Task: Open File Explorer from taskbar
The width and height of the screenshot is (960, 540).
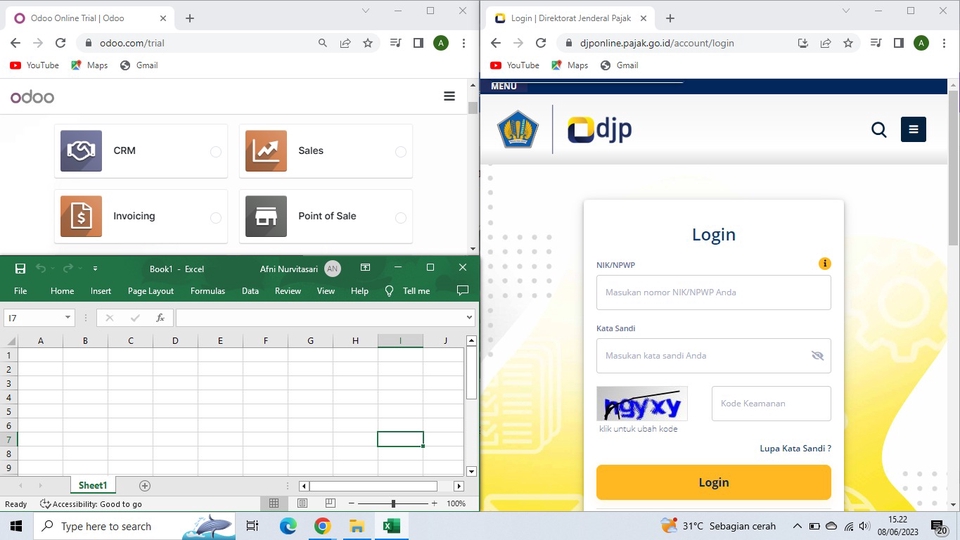Action: click(x=357, y=526)
